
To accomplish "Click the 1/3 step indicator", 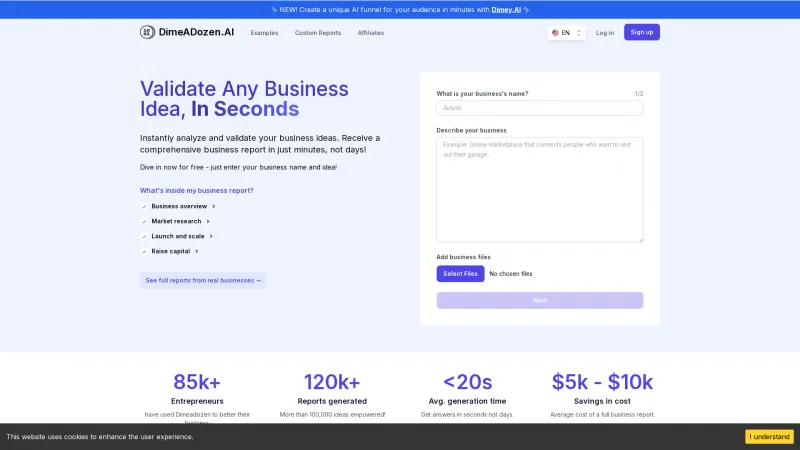I will pyautogui.click(x=639, y=94).
